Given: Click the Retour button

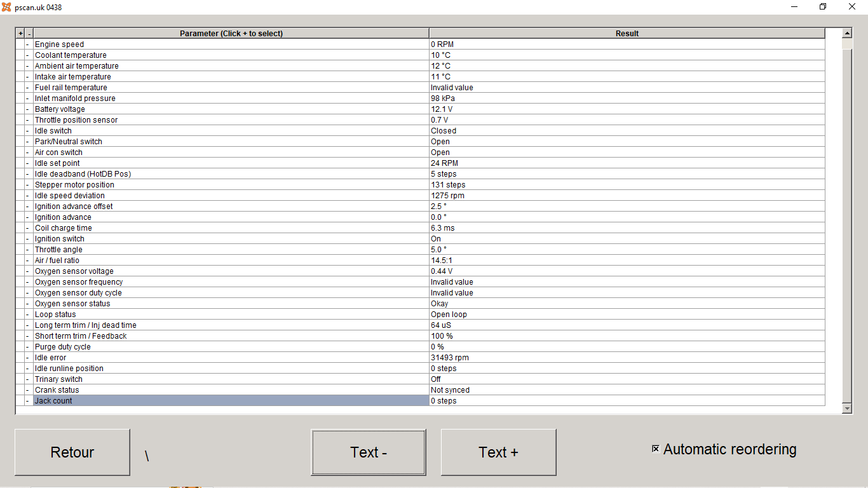Looking at the screenshot, I should point(72,452).
